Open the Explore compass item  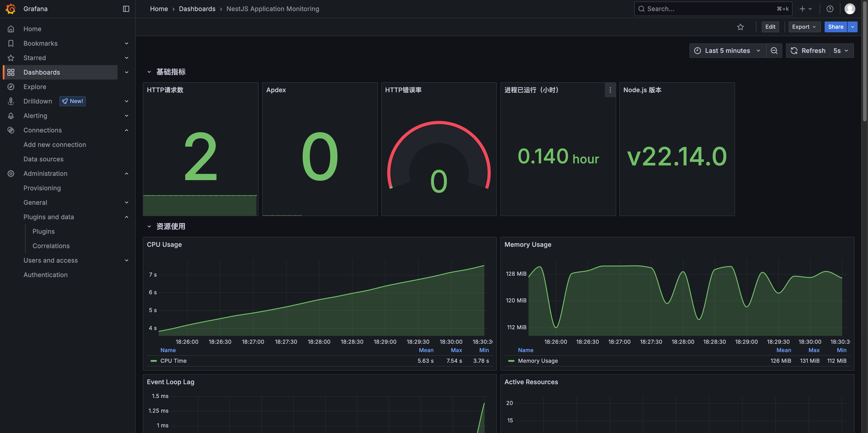(x=35, y=87)
